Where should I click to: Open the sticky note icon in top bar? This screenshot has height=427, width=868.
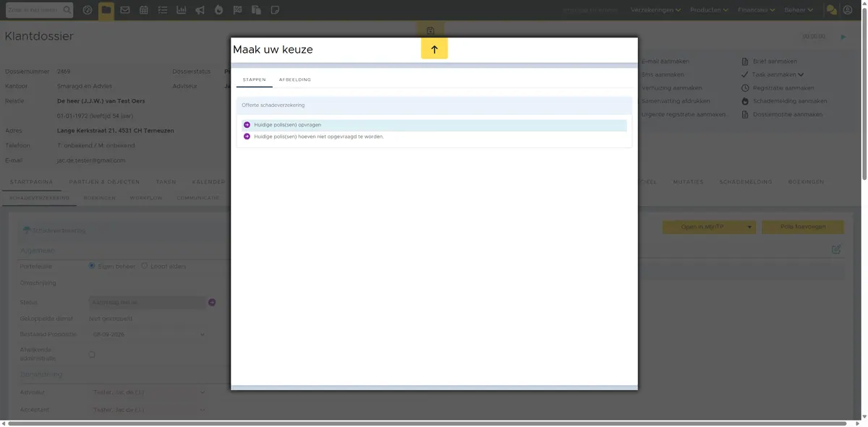pyautogui.click(x=275, y=10)
